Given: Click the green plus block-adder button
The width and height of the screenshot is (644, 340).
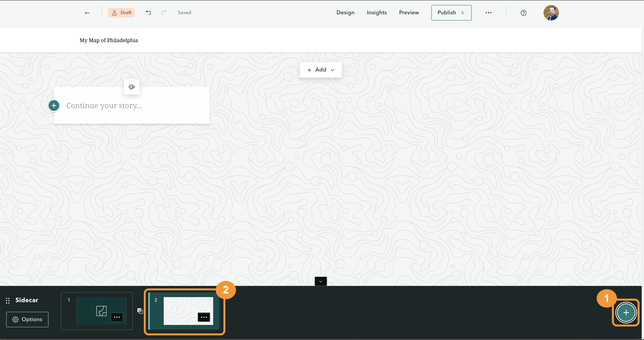Looking at the screenshot, I should click(x=54, y=105).
